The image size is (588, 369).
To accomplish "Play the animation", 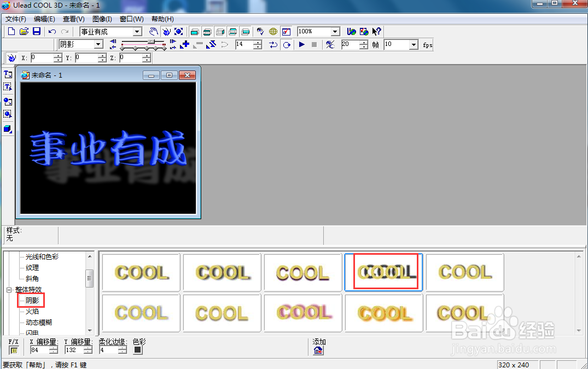I will coord(302,44).
